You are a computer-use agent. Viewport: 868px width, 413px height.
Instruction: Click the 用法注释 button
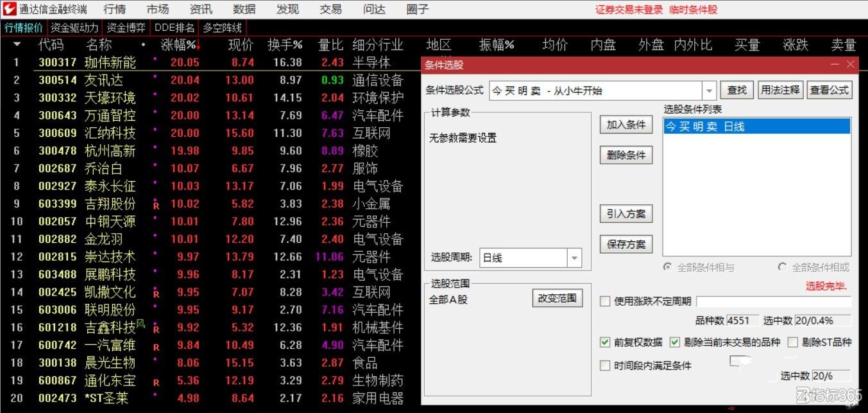pyautogui.click(x=779, y=90)
